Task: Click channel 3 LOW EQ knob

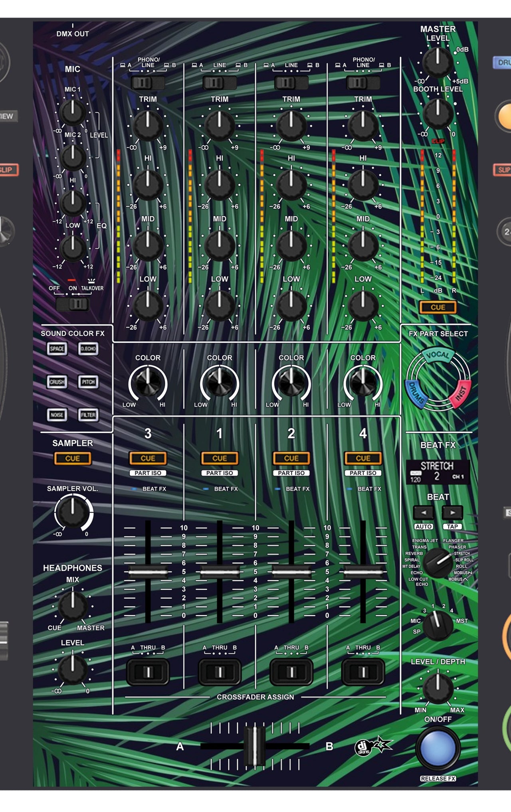Action: click(148, 306)
